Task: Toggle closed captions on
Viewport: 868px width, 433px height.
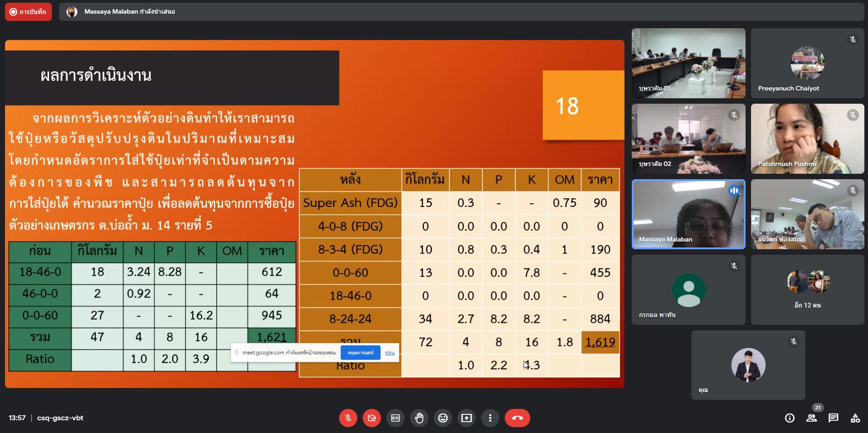Action: (396, 418)
